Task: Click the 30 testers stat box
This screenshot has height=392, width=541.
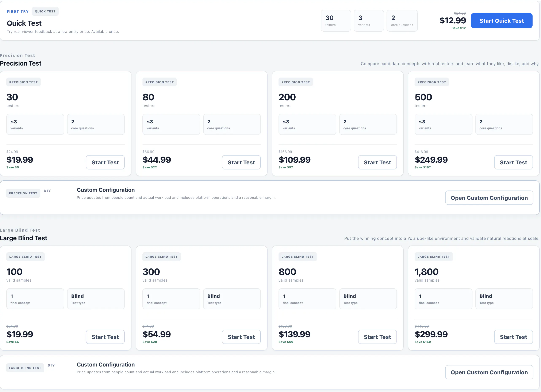Action: click(336, 21)
